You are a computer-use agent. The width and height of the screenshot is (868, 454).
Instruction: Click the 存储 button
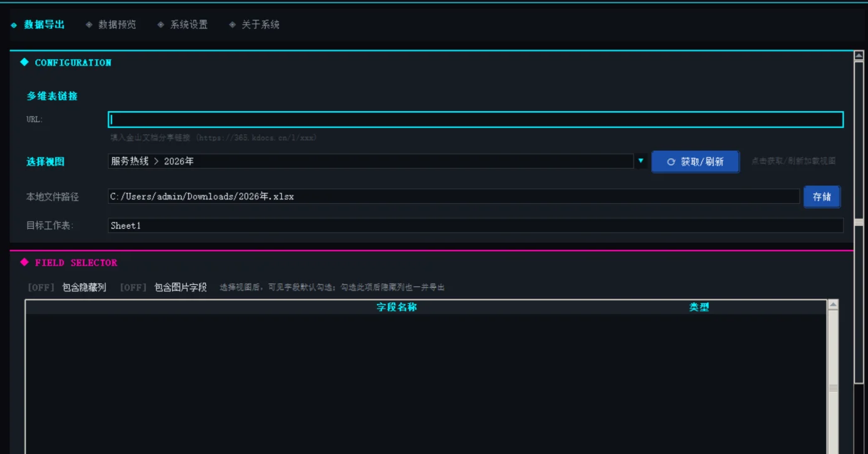[x=821, y=197]
